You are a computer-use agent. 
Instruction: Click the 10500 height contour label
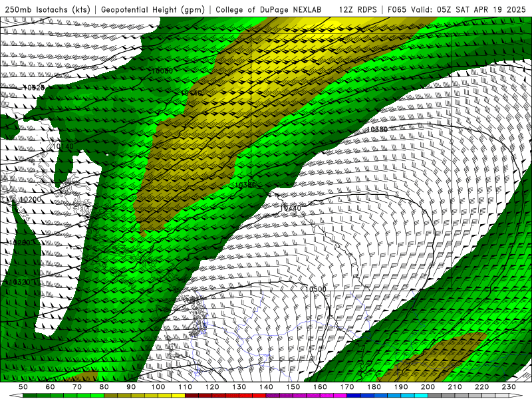[x=315, y=289]
